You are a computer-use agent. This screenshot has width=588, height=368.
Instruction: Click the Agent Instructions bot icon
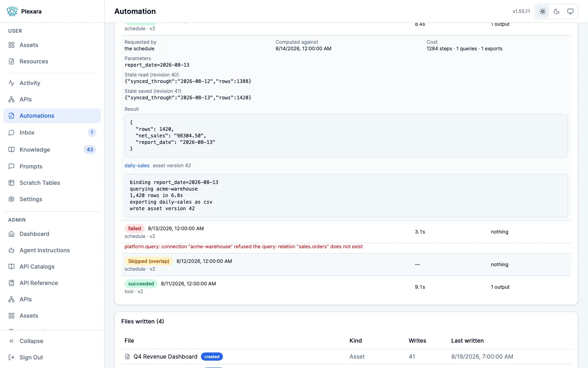[x=11, y=250]
